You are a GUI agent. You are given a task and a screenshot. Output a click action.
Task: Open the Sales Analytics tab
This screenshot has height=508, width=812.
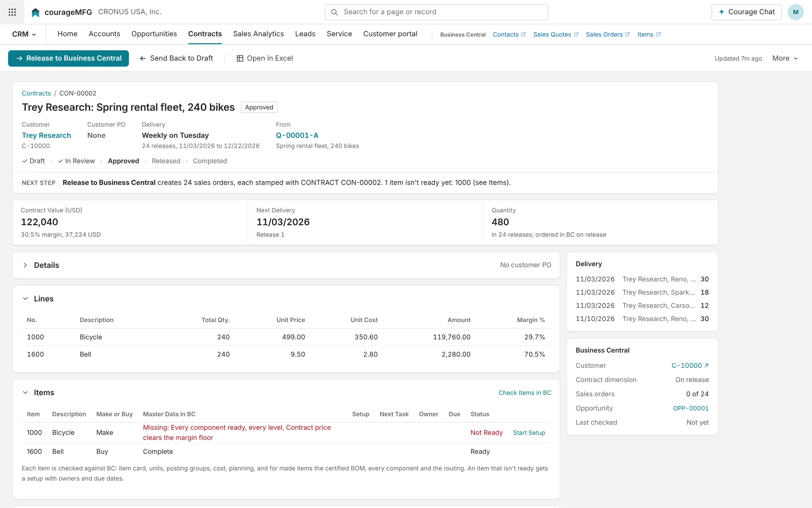[x=258, y=34]
